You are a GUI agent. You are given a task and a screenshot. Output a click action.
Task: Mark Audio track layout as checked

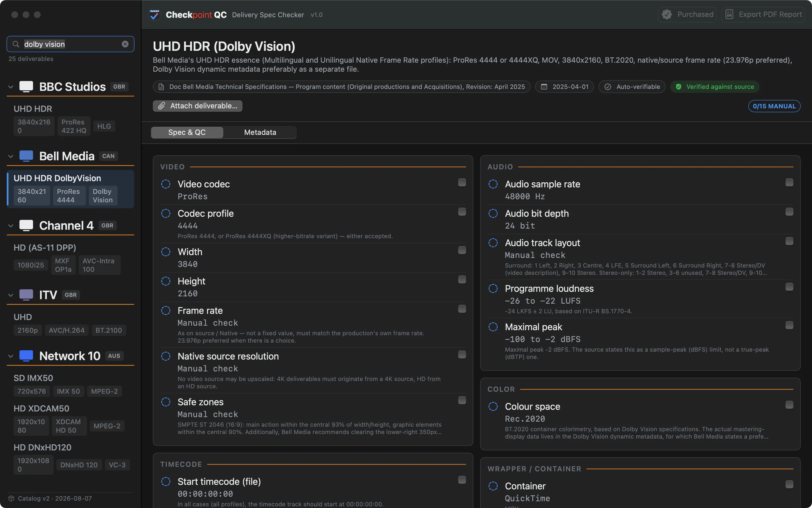coord(789,241)
